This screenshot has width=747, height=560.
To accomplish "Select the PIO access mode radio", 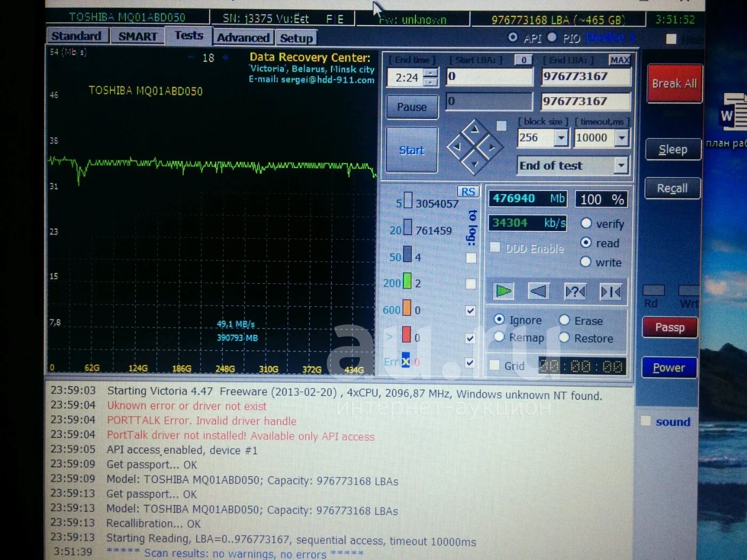I will (552, 37).
